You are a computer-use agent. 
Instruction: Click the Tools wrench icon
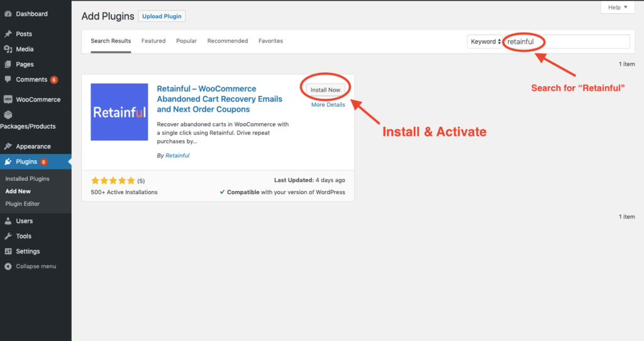click(8, 236)
